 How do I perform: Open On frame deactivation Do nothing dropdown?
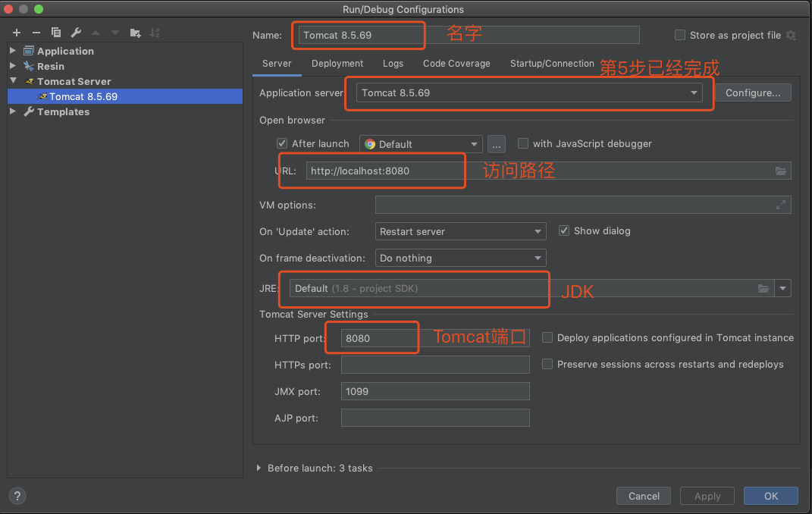pos(460,258)
